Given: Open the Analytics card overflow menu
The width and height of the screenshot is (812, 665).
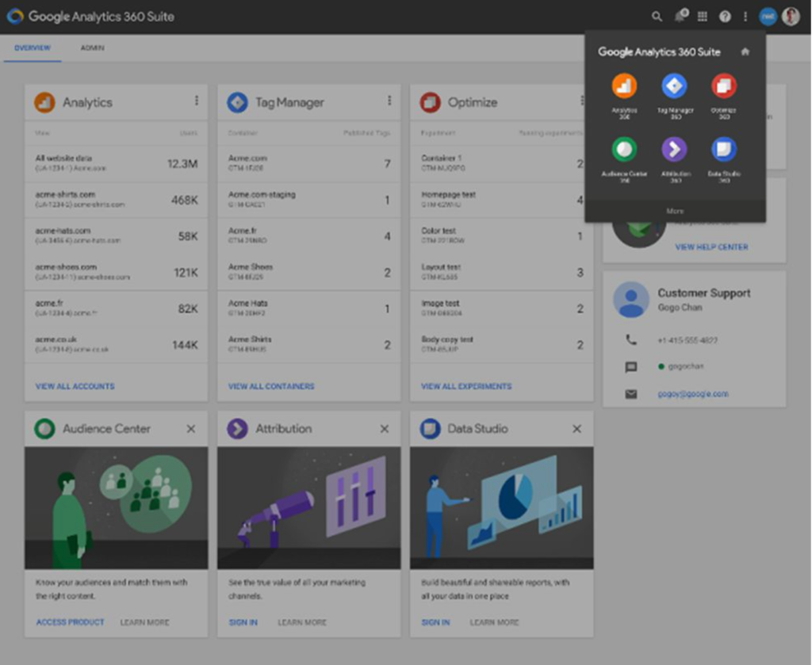Looking at the screenshot, I should coord(197,101).
